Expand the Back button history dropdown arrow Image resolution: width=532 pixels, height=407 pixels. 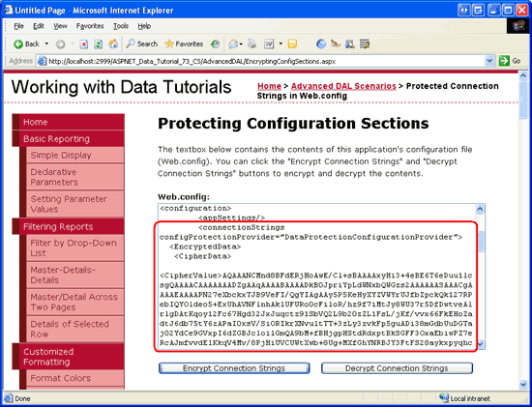coord(46,44)
